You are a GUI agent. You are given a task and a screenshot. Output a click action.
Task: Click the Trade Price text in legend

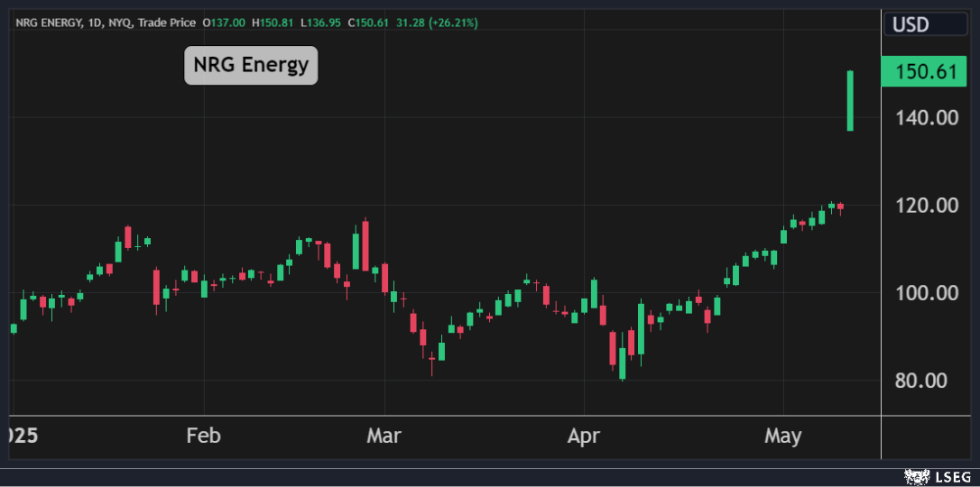click(x=168, y=23)
